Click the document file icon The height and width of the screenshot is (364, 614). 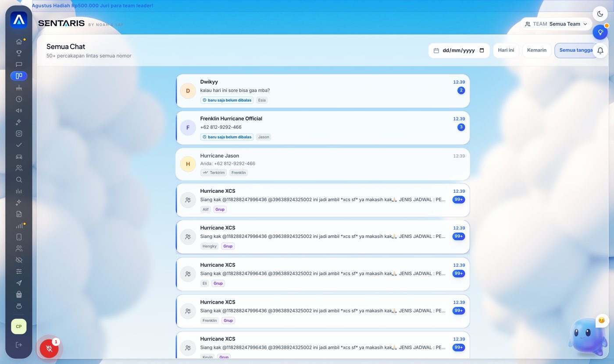click(x=19, y=214)
